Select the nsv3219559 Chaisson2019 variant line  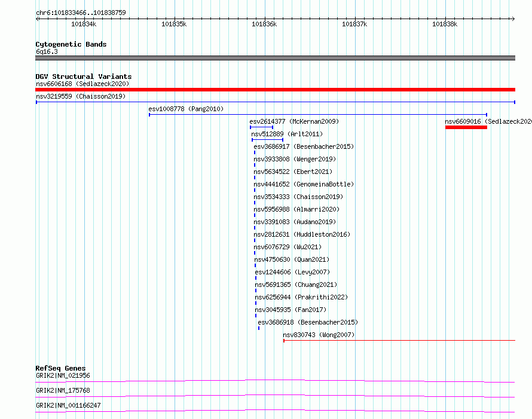[275, 102]
